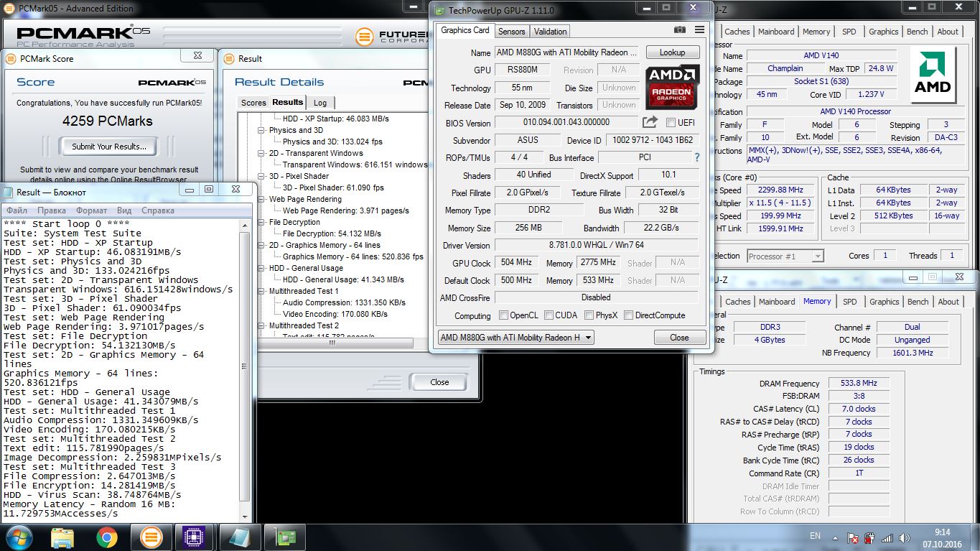
Task: Show hidden tray icons
Action: click(x=834, y=537)
